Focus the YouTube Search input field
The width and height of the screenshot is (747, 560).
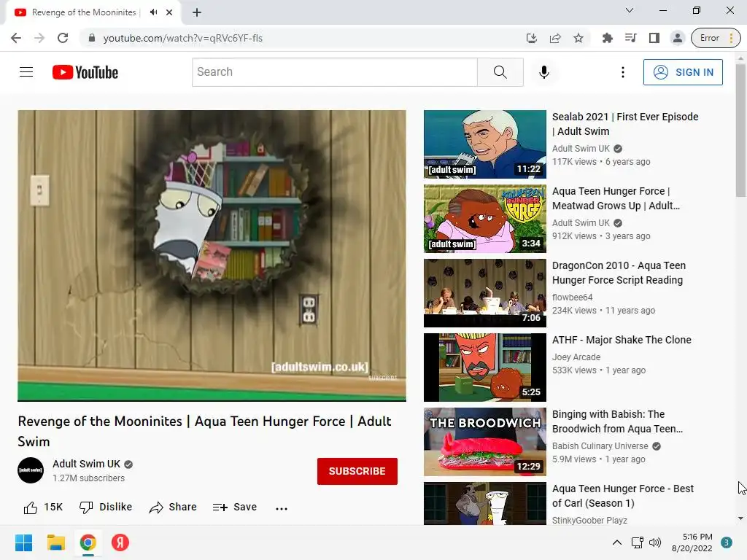tap(335, 72)
